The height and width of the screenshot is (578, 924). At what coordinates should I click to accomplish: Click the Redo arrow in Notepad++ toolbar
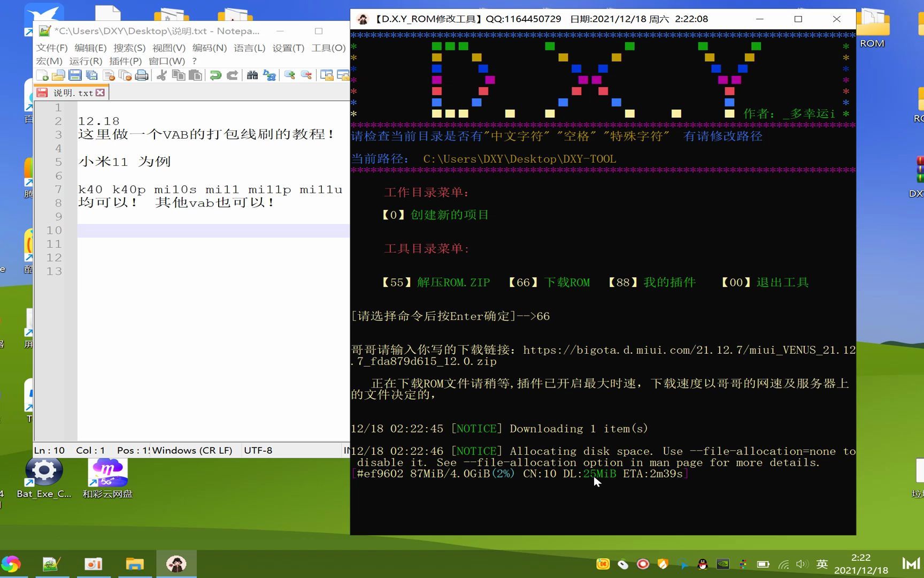232,75
